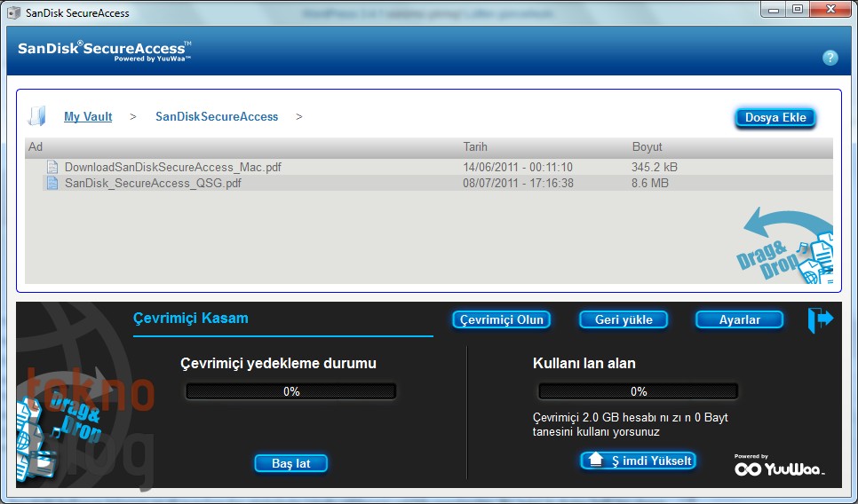Maximize the SanDisk SecureAccess window
858x504 pixels.
pyautogui.click(x=798, y=9)
